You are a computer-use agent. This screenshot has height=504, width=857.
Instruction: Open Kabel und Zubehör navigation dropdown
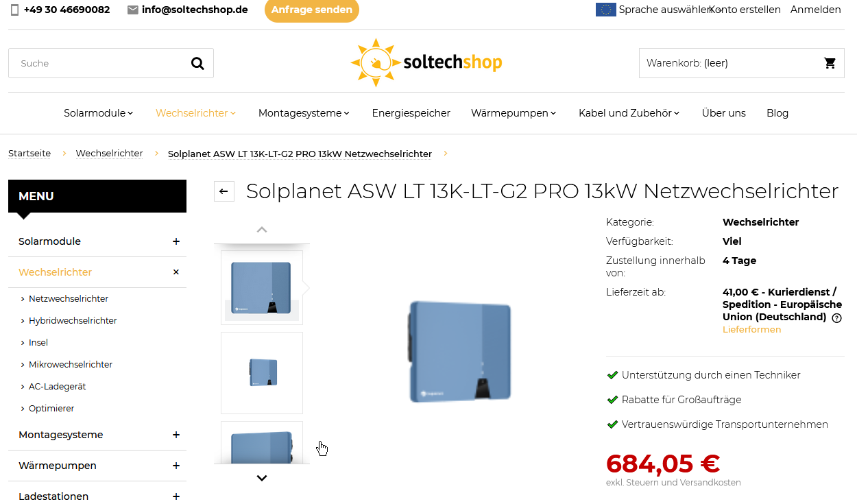click(x=629, y=113)
